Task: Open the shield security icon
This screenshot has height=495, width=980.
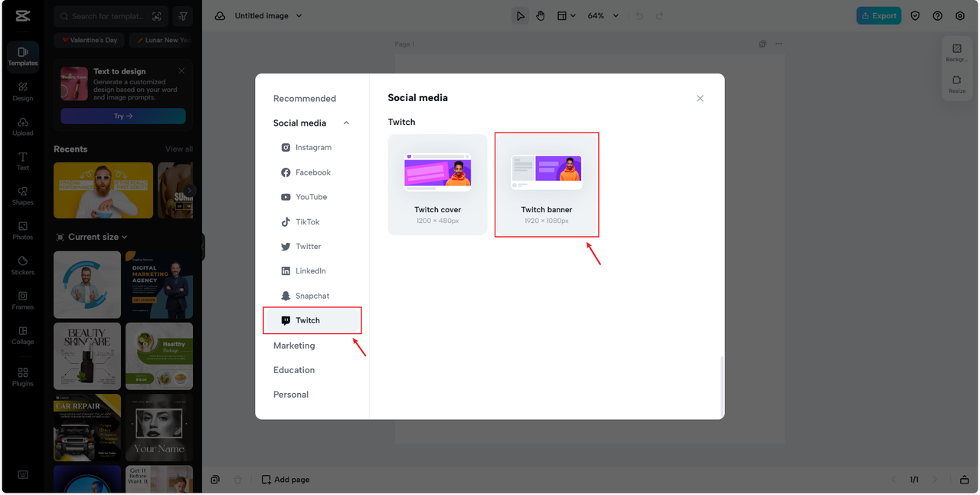Action: [916, 15]
